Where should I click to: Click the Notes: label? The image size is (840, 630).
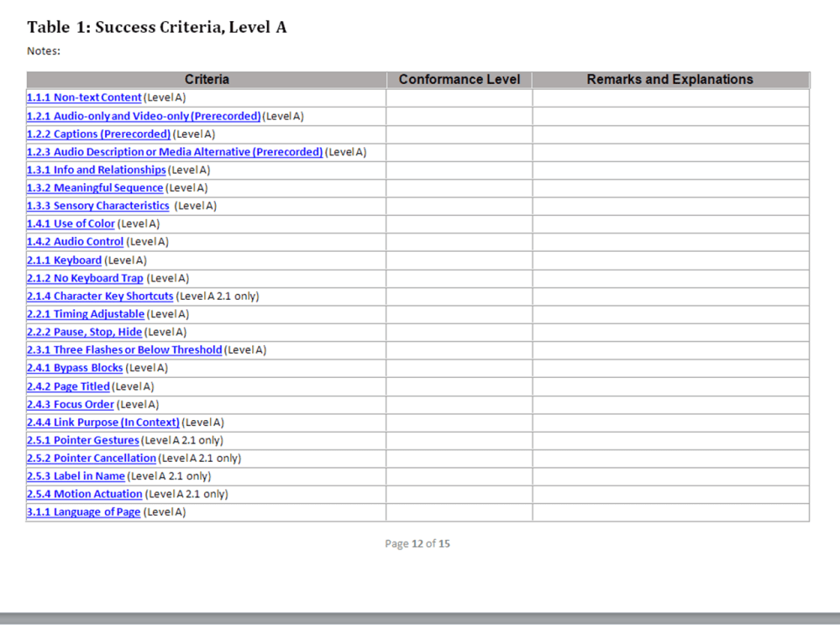click(44, 51)
